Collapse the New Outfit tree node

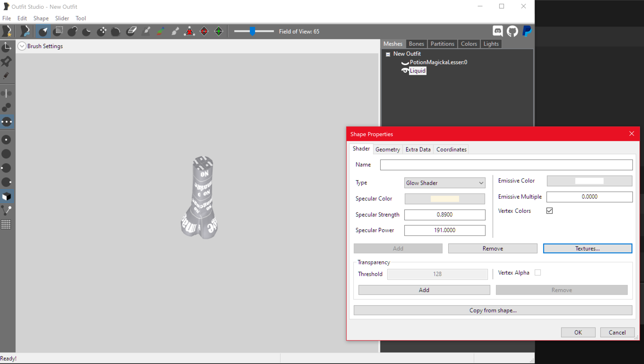[388, 54]
